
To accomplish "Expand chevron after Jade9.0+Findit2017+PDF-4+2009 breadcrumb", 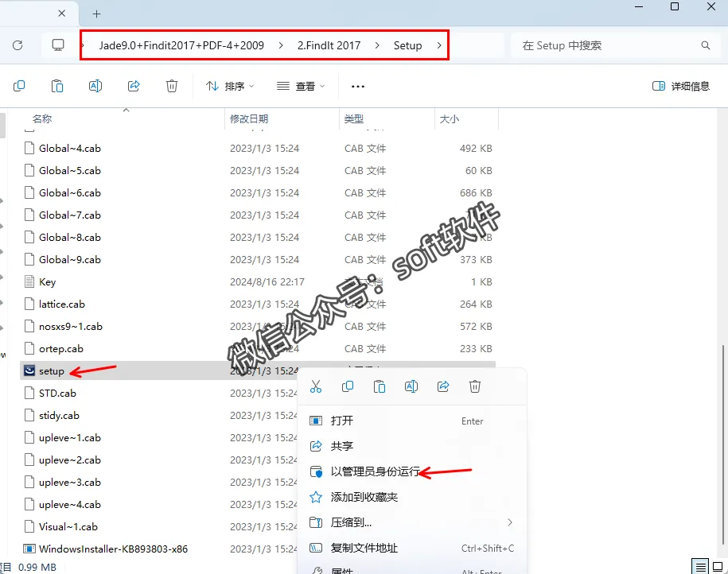I will pos(281,45).
